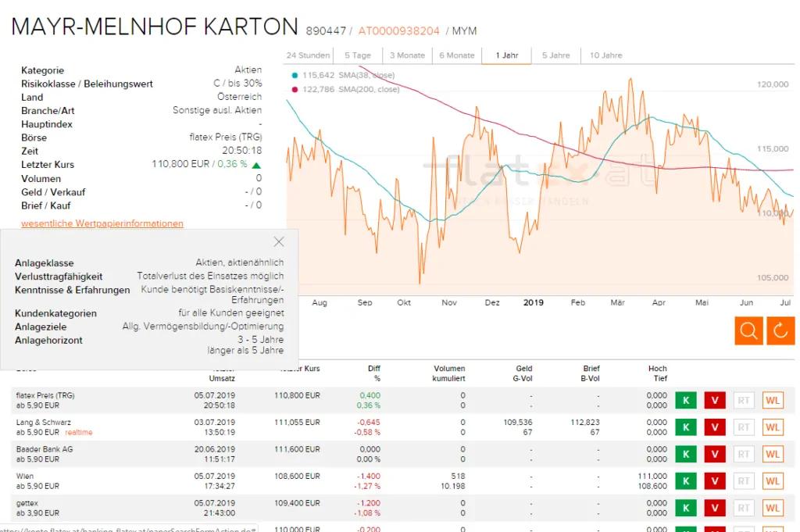The image size is (800, 532).
Task: Click red V button in gettex row
Action: pos(715,508)
